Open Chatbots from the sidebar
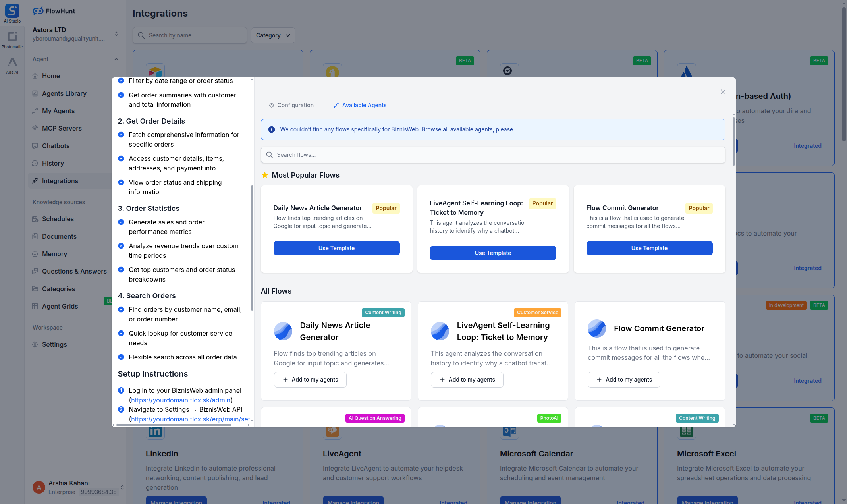Screen dimensions: 847x504 click(56, 146)
